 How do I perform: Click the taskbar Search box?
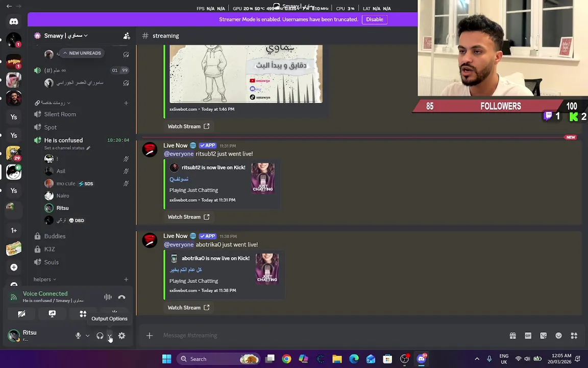(x=218, y=359)
